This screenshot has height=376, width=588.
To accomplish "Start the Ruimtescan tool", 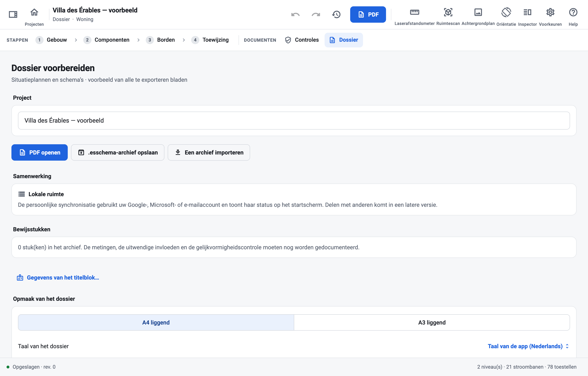I will [448, 17].
